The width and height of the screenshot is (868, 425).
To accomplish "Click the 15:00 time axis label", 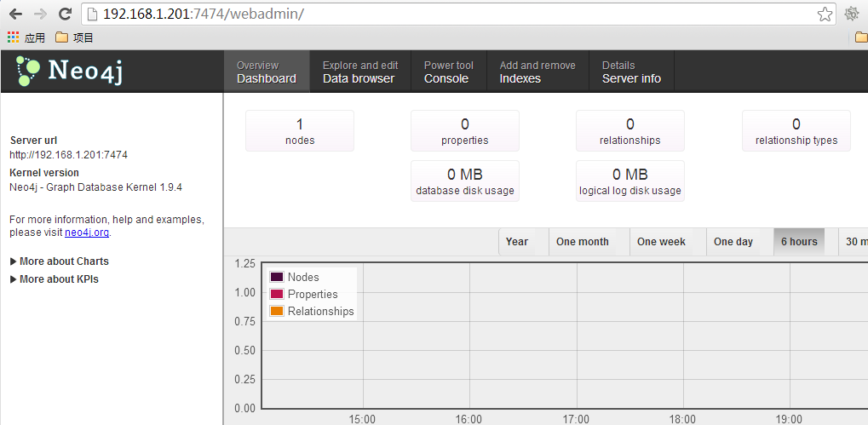I will pyautogui.click(x=362, y=419).
